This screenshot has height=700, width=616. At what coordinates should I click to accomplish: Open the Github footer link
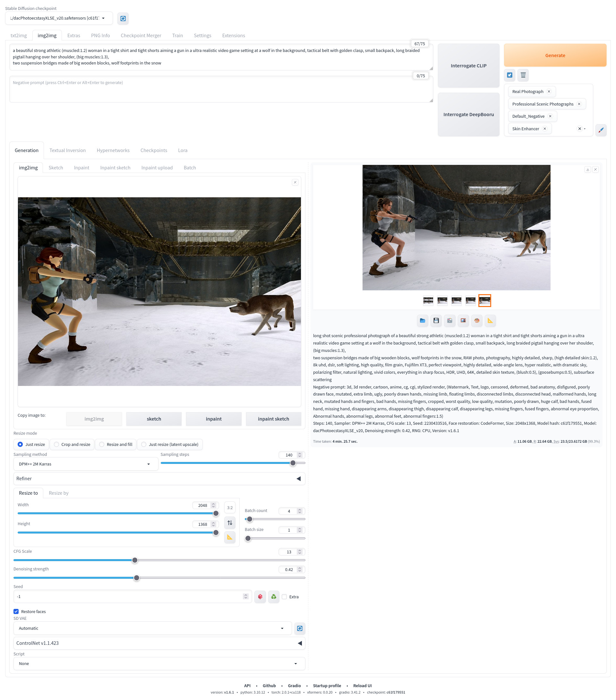pyautogui.click(x=269, y=686)
